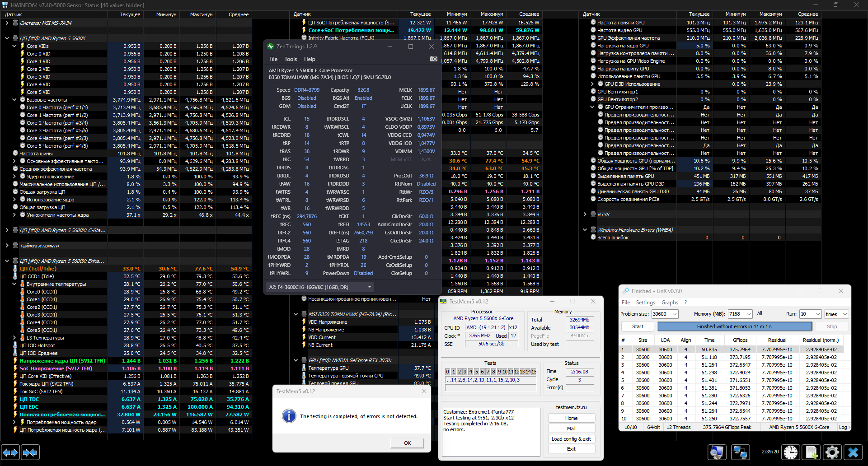The image size is (868, 466).
Task: Select the 'ЦП EDC' sensor row label
Action: (x=29, y=407)
